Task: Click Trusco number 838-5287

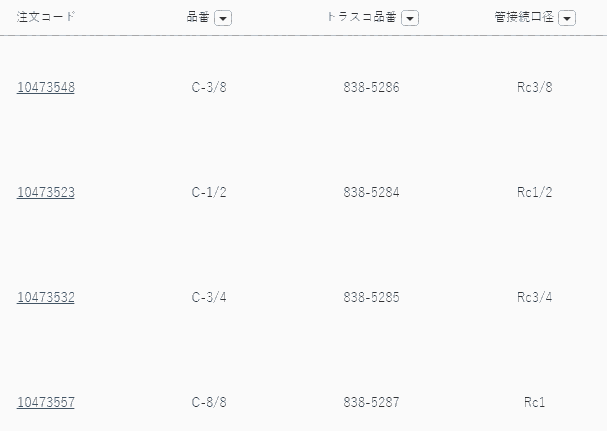Action: [371, 402]
